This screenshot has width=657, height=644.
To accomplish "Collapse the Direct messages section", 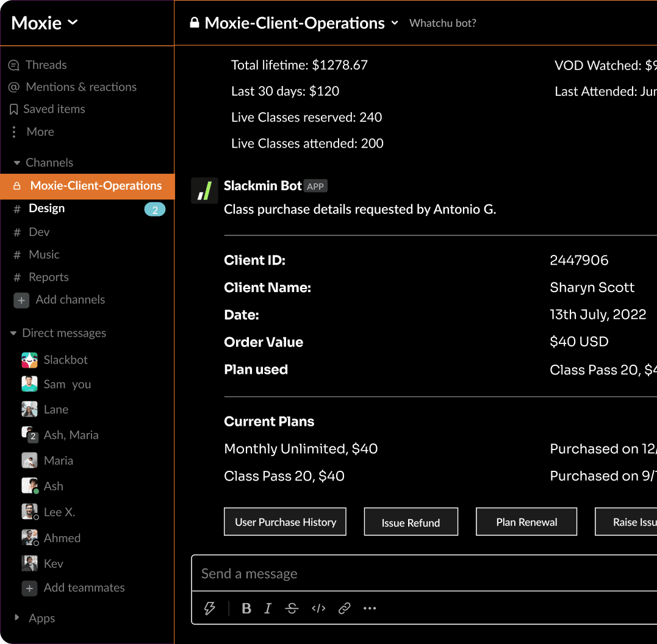I will (x=13, y=334).
